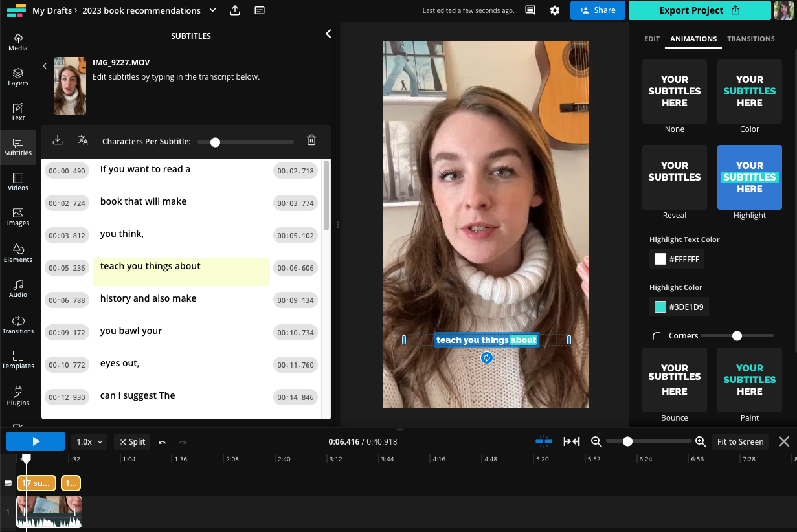Open the Edit tab in the right panel
This screenshot has width=797, height=532.
(x=652, y=39)
